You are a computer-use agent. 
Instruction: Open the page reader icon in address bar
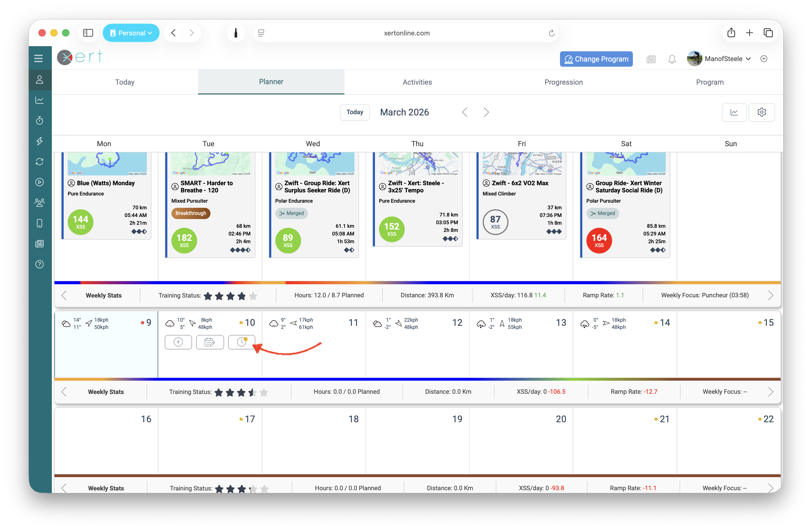tap(261, 33)
